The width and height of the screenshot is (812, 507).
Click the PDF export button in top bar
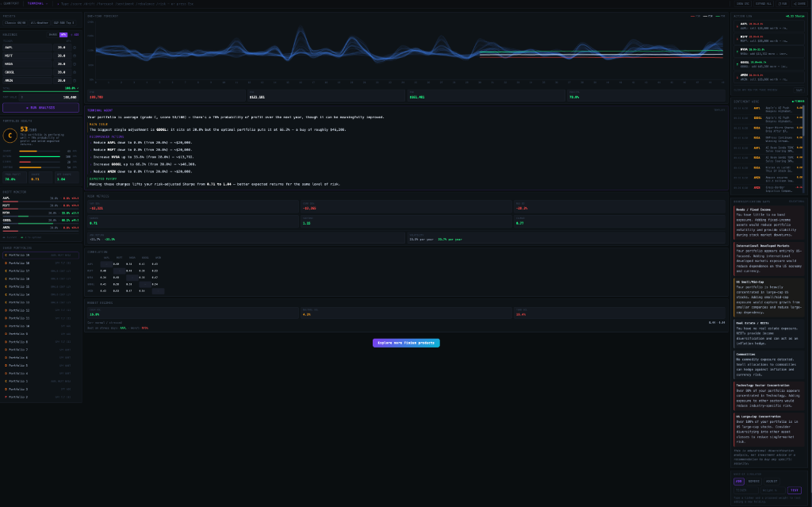pos(783,4)
